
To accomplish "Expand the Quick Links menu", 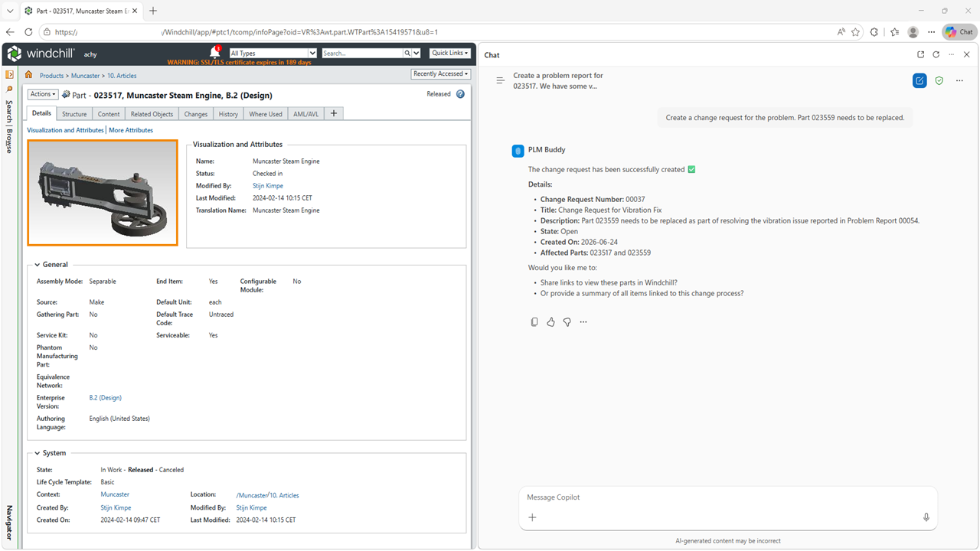I will pos(450,53).
